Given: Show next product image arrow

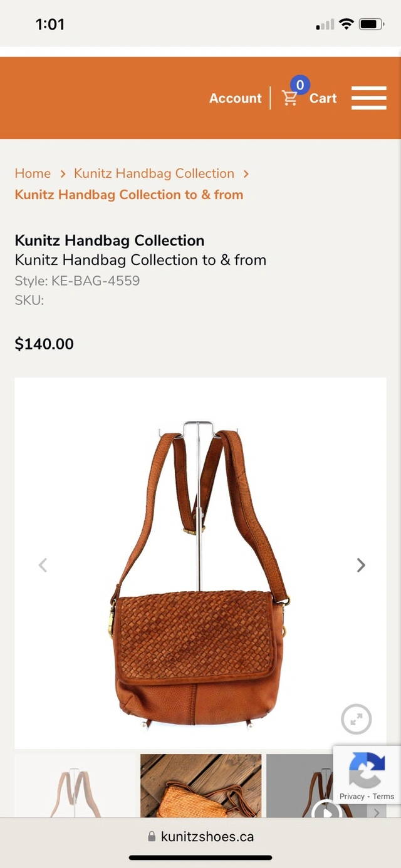Looking at the screenshot, I should [361, 565].
